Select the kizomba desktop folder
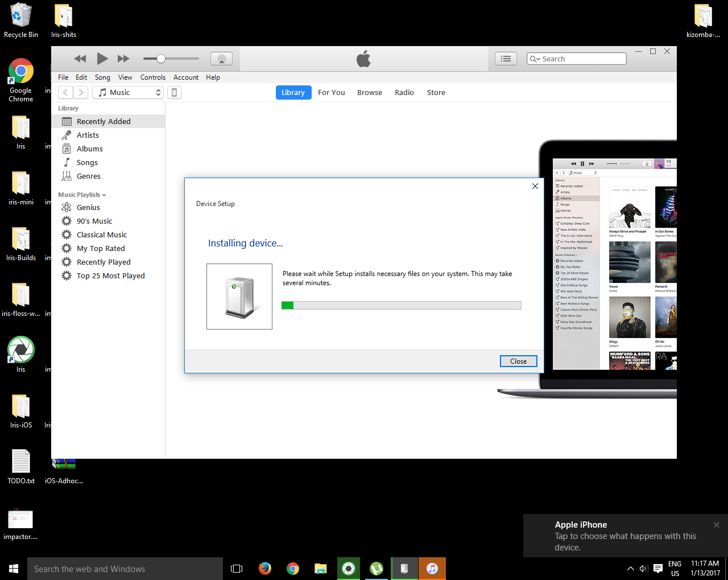728x580 pixels. [704, 20]
